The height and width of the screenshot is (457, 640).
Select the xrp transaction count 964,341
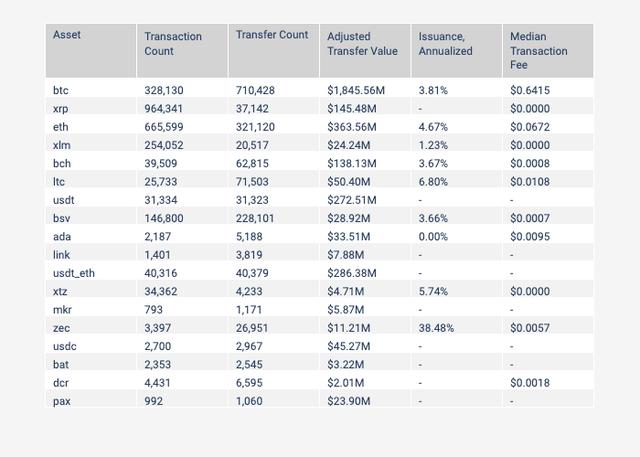pyautogui.click(x=164, y=109)
